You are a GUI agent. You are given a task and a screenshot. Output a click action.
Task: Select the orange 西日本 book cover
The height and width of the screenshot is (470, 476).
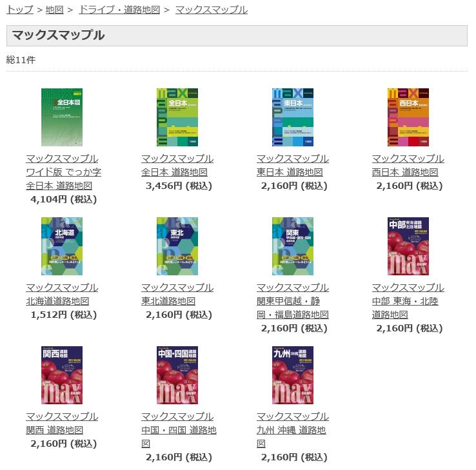tap(408, 117)
